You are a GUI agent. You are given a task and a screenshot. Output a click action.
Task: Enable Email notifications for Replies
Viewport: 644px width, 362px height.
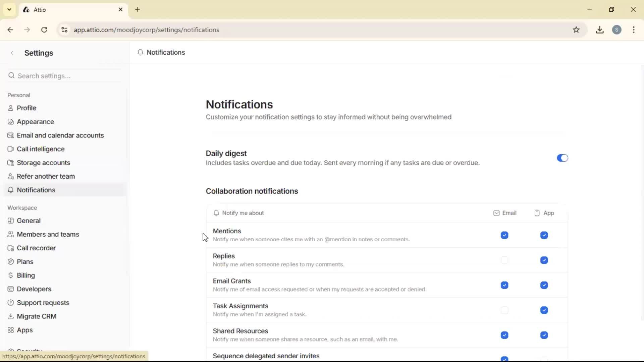tap(504, 260)
